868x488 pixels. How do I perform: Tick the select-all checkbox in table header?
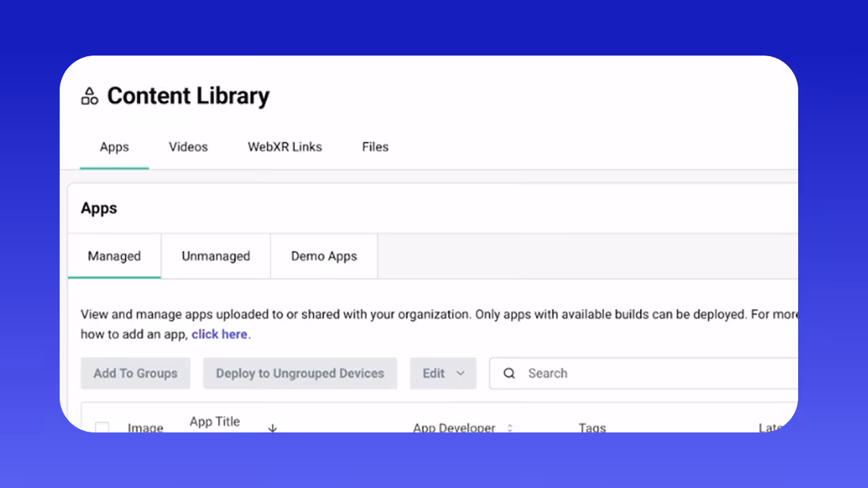(x=102, y=428)
